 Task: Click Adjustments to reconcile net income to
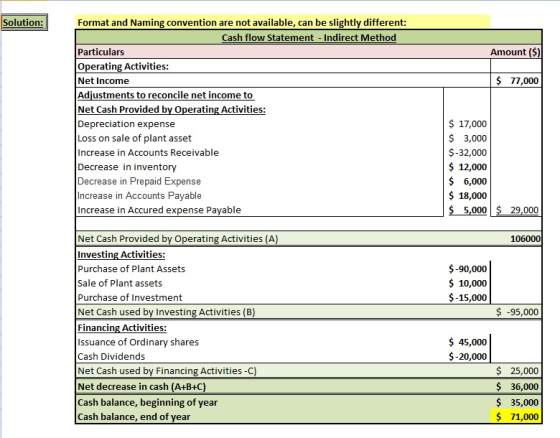click(x=166, y=95)
